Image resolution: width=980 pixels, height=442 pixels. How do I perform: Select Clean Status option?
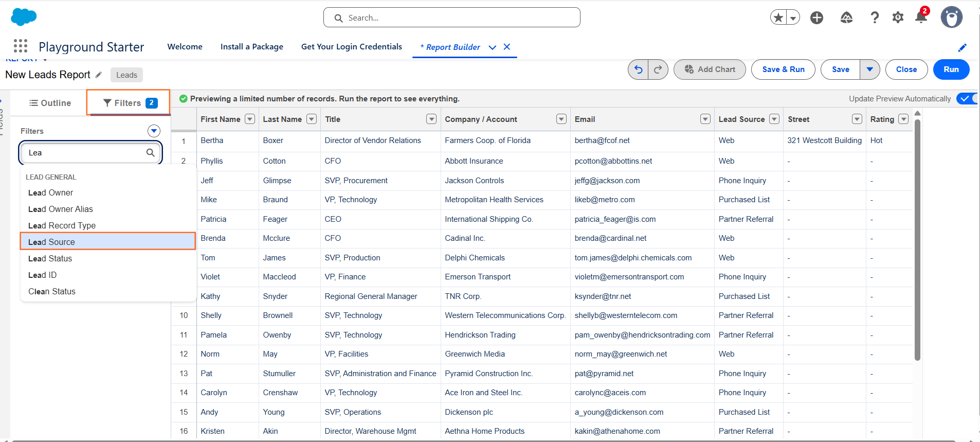[108, 292]
